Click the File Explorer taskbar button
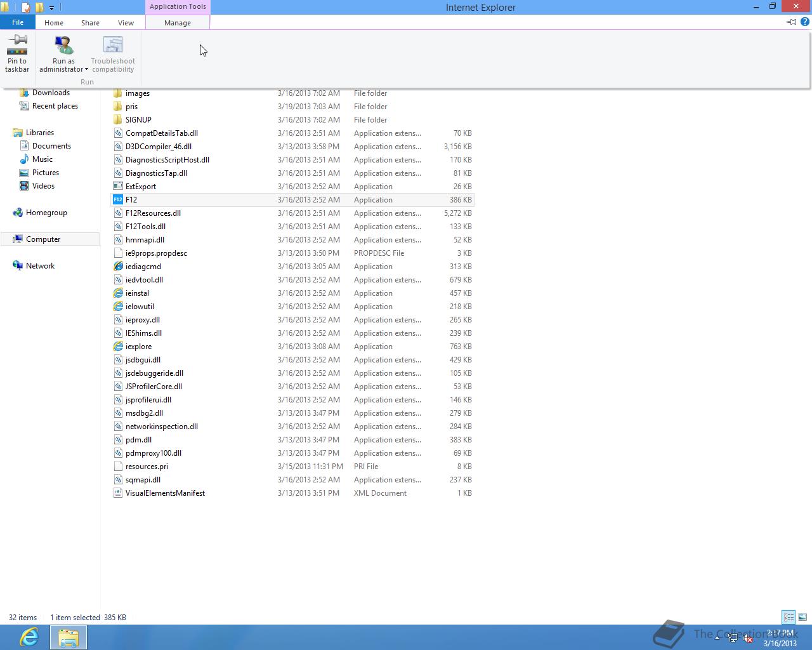Image resolution: width=812 pixels, height=650 pixels. point(68,637)
